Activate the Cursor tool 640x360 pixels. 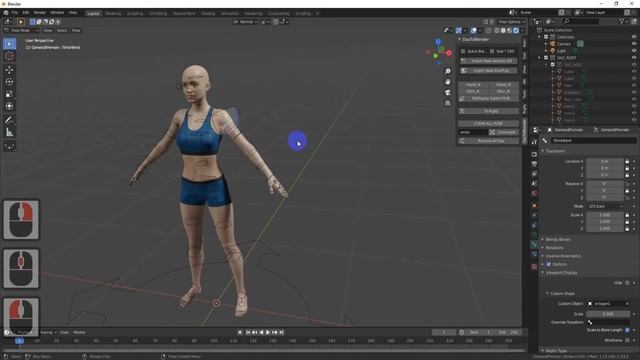(x=9, y=56)
